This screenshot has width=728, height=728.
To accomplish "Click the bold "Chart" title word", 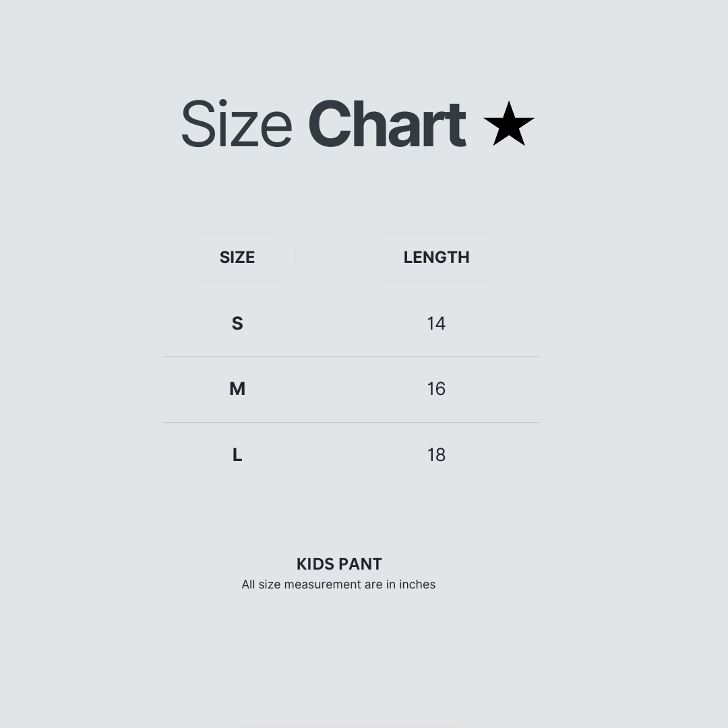I will pyautogui.click(x=386, y=125).
